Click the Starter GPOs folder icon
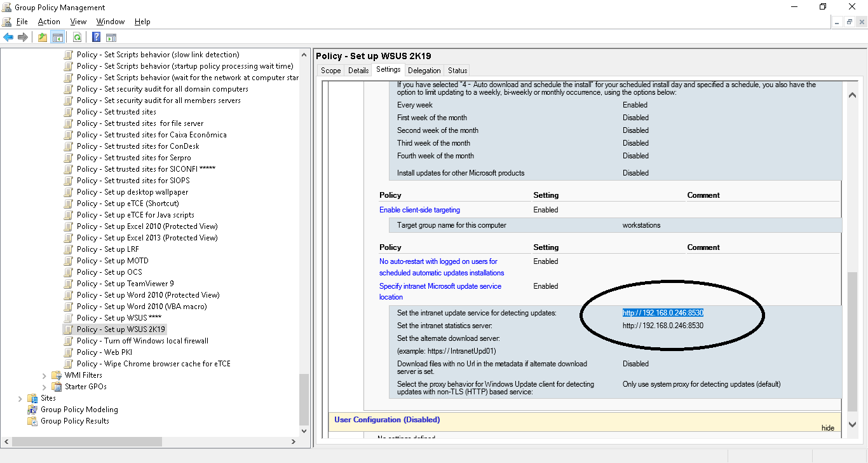This screenshot has width=868, height=463. click(x=57, y=387)
